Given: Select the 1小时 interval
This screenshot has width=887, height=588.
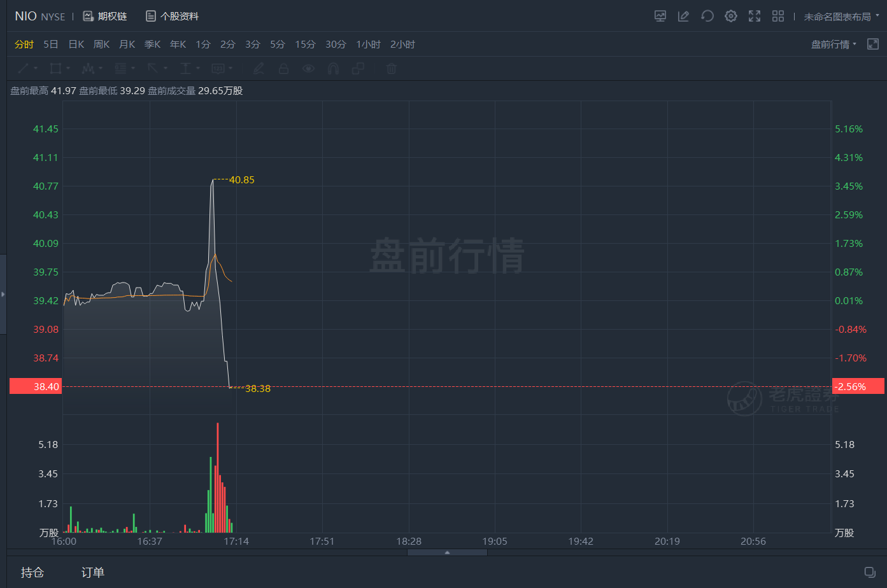Looking at the screenshot, I should click(368, 45).
